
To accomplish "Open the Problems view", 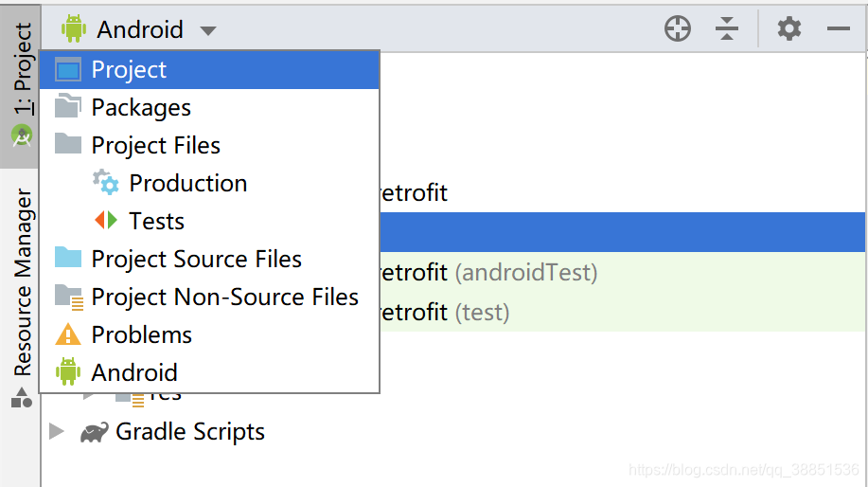I will 209,334.
